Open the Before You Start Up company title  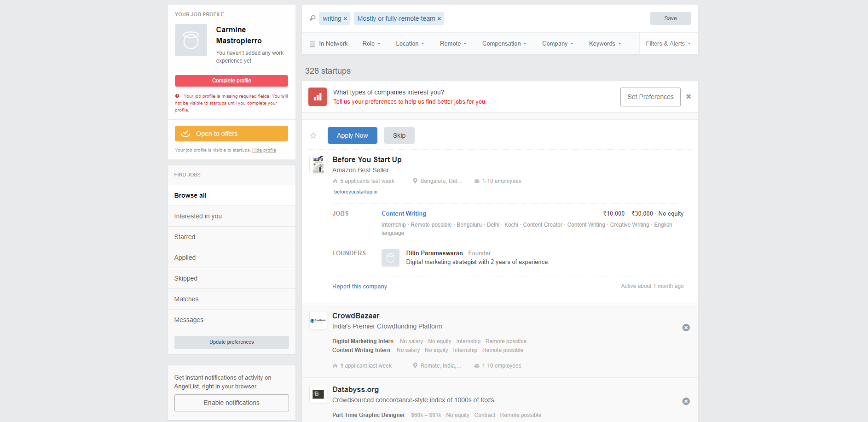point(367,159)
